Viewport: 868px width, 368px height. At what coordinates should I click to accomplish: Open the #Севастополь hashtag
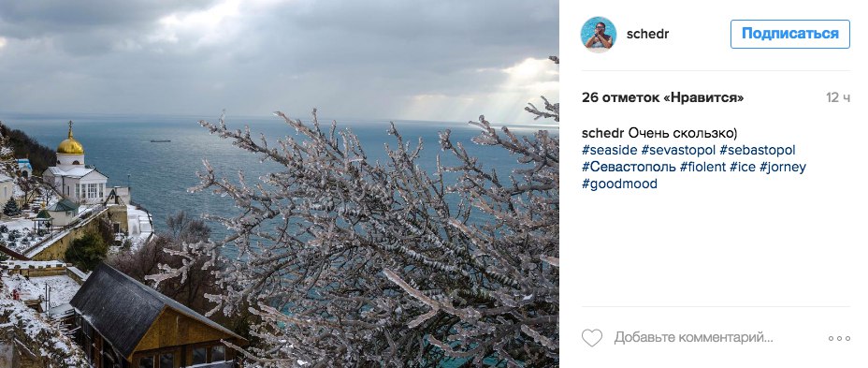(x=629, y=167)
